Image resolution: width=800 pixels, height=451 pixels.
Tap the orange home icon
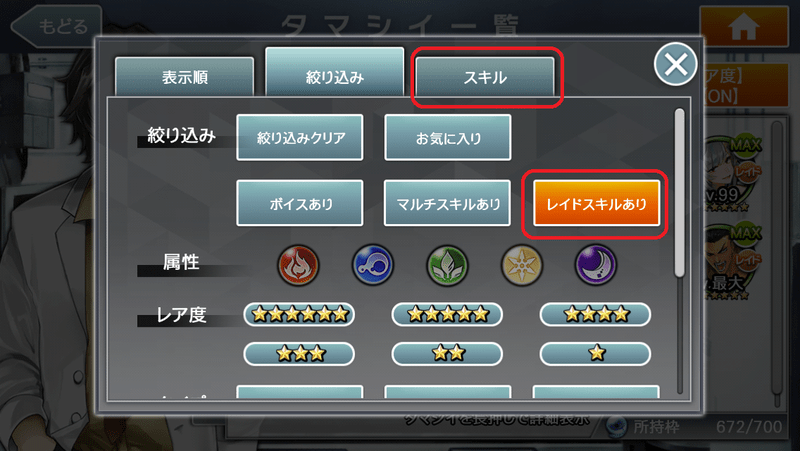pyautogui.click(x=744, y=27)
